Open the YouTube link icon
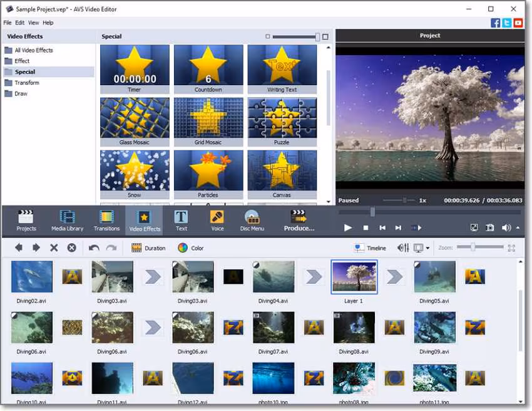 518,23
